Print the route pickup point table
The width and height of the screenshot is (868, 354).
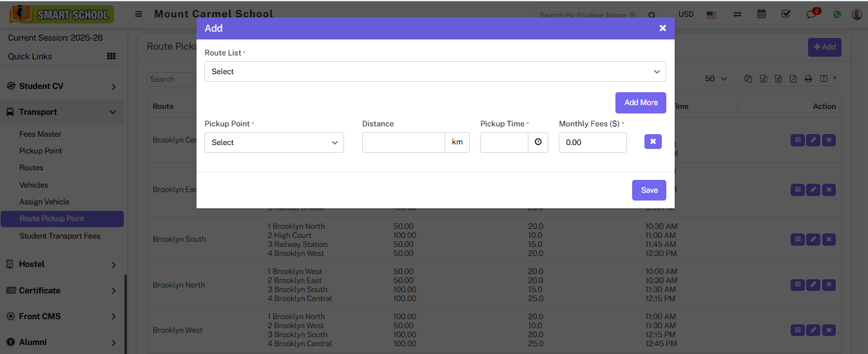tap(808, 79)
